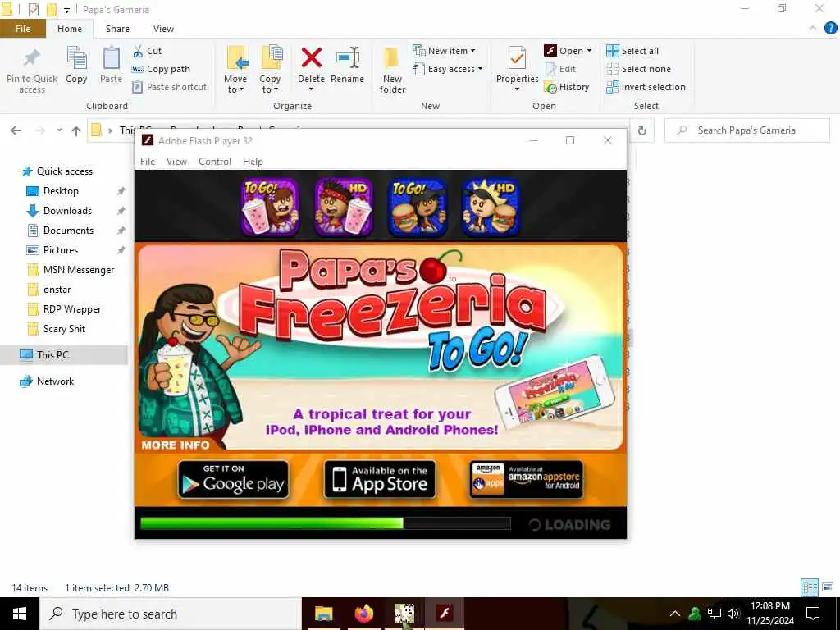Open Flash Player View menu

(x=176, y=162)
